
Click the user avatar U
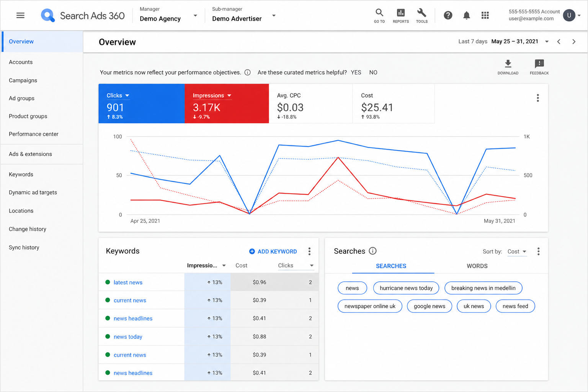(x=569, y=15)
